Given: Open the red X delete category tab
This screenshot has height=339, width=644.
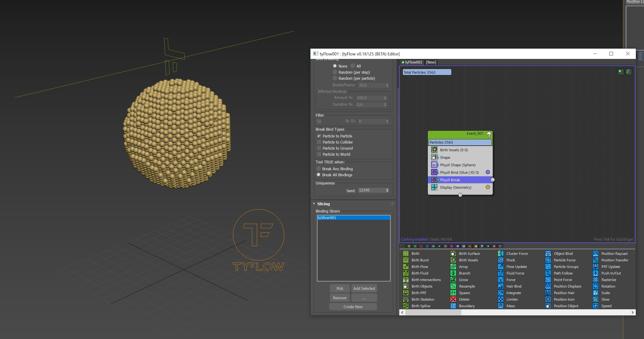Looking at the screenshot, I should [421, 246].
